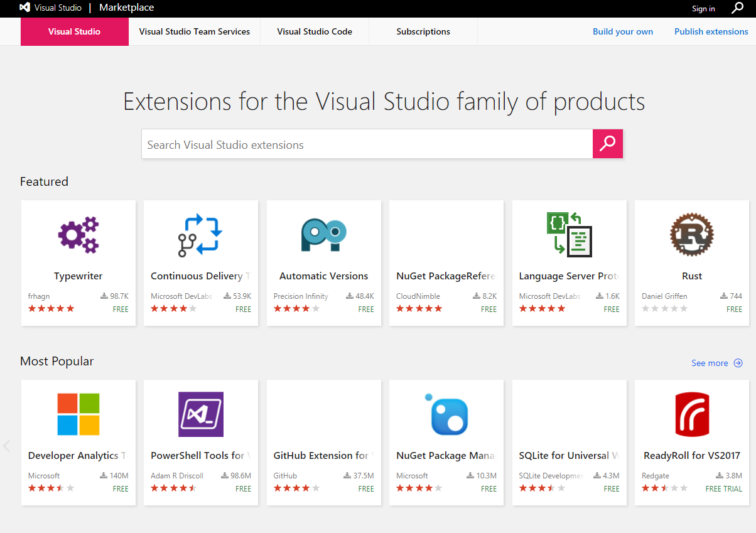
Task: Open the Publish extensions link
Action: coord(711,31)
